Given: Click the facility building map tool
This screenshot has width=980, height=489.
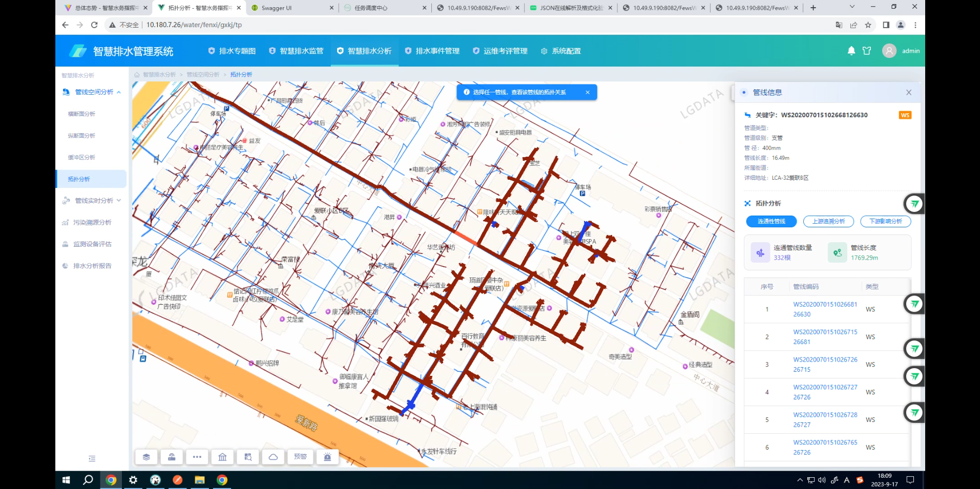Looking at the screenshot, I should 222,457.
